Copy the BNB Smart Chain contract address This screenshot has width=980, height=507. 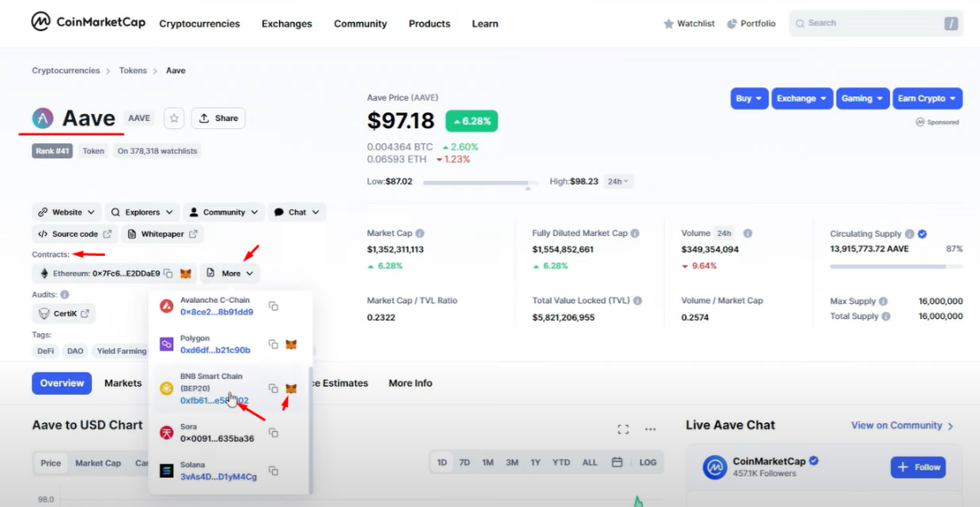click(x=273, y=388)
